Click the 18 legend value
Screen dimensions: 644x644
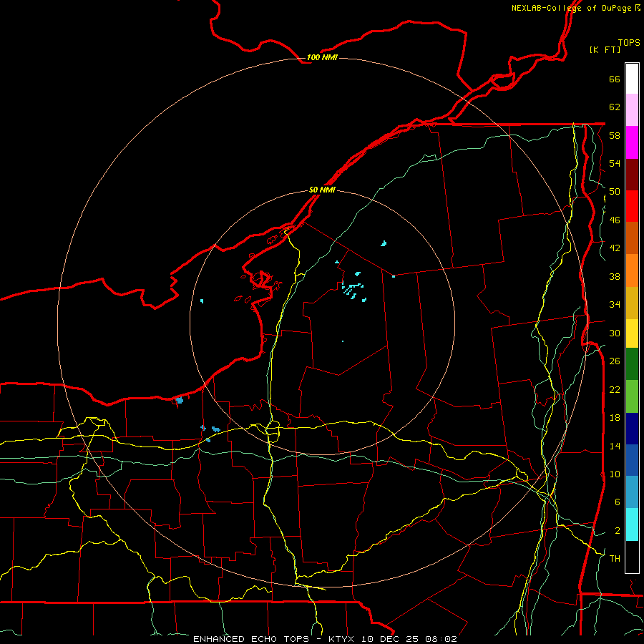(x=615, y=418)
